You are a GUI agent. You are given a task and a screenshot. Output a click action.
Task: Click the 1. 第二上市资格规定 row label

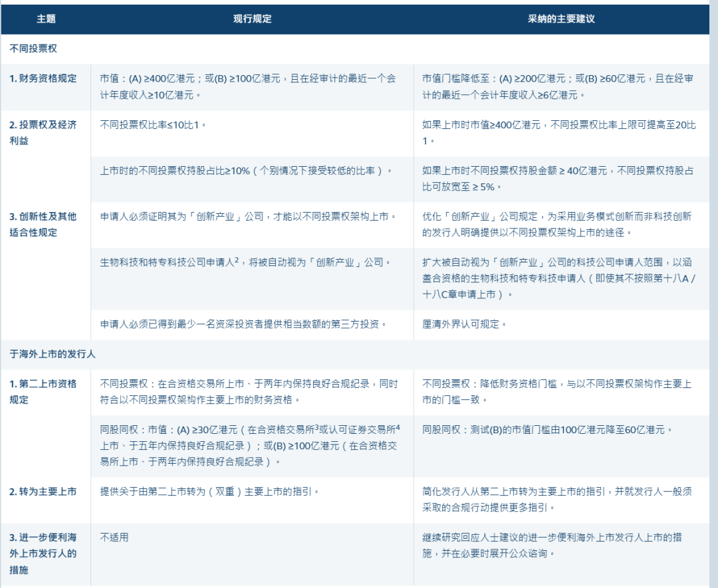(43, 392)
